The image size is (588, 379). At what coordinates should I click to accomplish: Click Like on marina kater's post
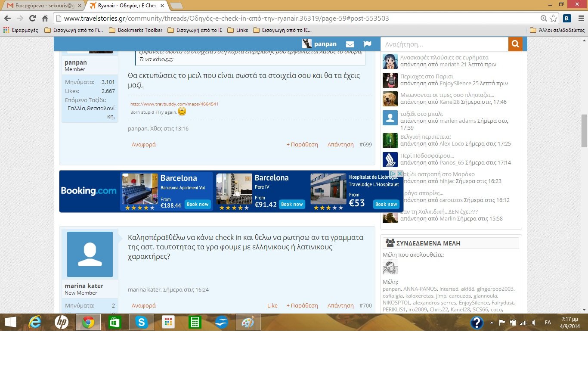(272, 306)
